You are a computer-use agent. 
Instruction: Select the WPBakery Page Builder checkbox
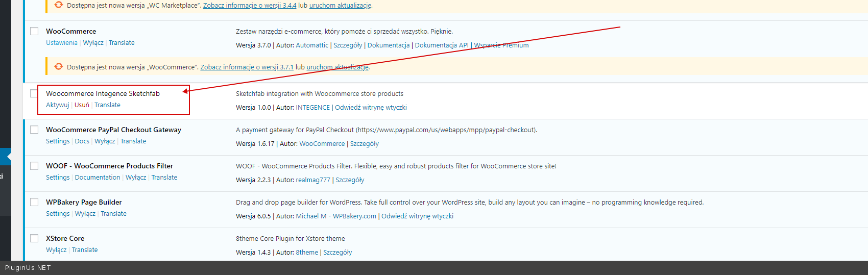[x=34, y=202]
